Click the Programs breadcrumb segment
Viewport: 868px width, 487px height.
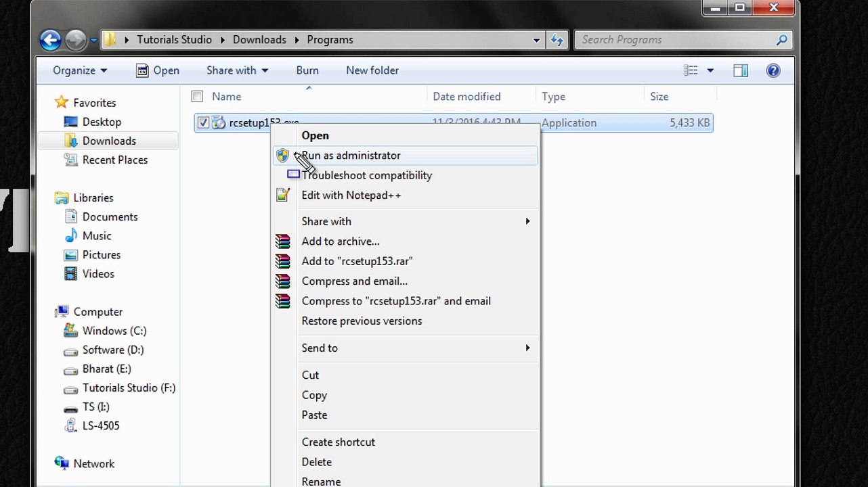(x=330, y=40)
